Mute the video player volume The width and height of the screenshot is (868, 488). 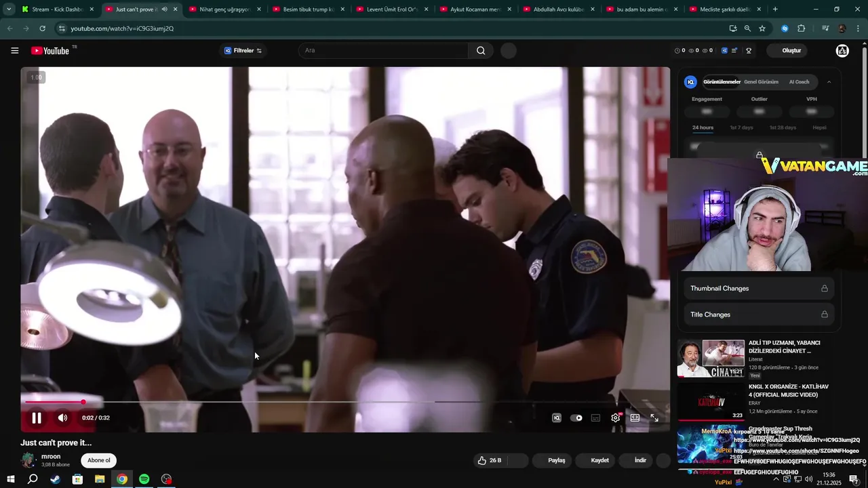(62, 418)
